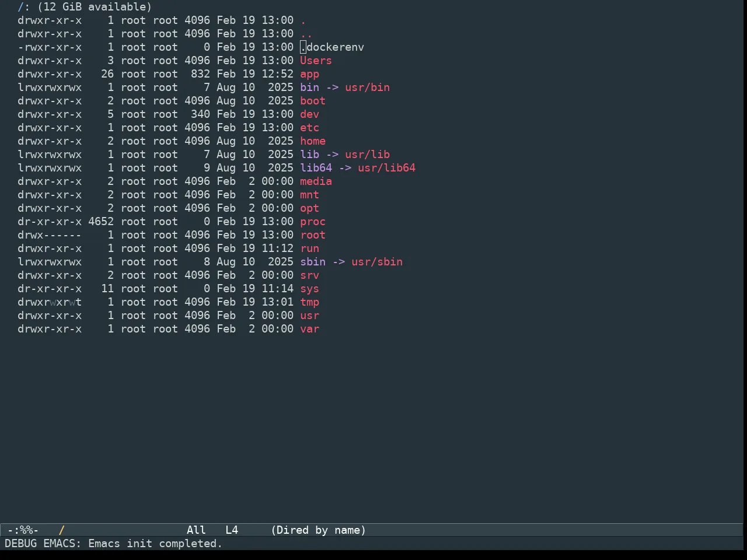Viewport: 747px width, 560px height.
Task: Click the 'Emacs init completed' echo message
Action: 155,544
